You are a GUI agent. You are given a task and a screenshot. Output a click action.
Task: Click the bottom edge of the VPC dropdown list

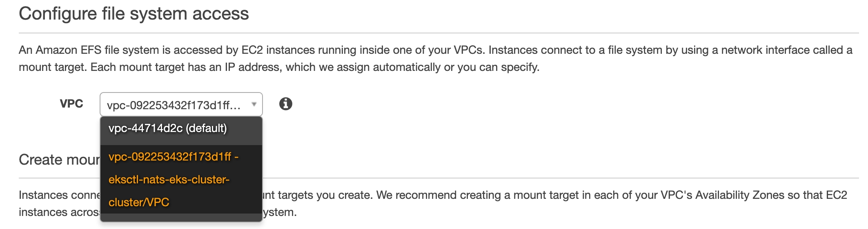click(181, 219)
